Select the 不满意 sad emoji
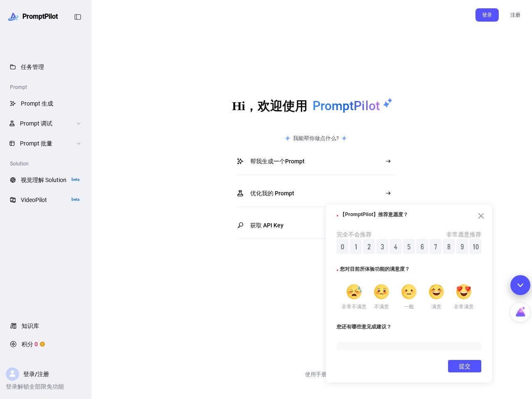 tap(382, 292)
